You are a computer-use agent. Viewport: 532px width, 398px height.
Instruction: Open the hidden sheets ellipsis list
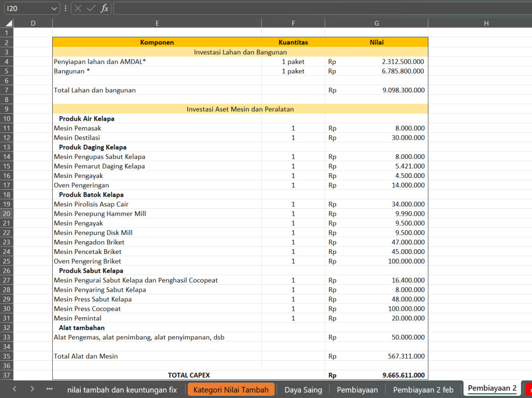(49, 389)
